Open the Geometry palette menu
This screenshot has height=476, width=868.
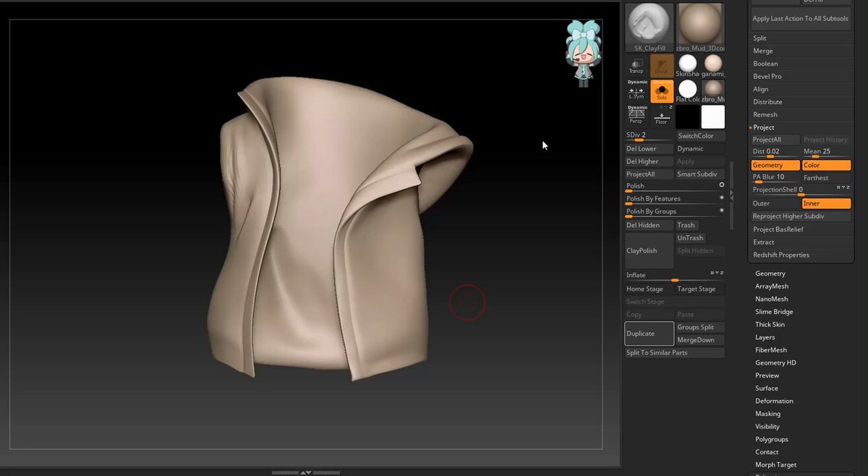[x=770, y=273]
